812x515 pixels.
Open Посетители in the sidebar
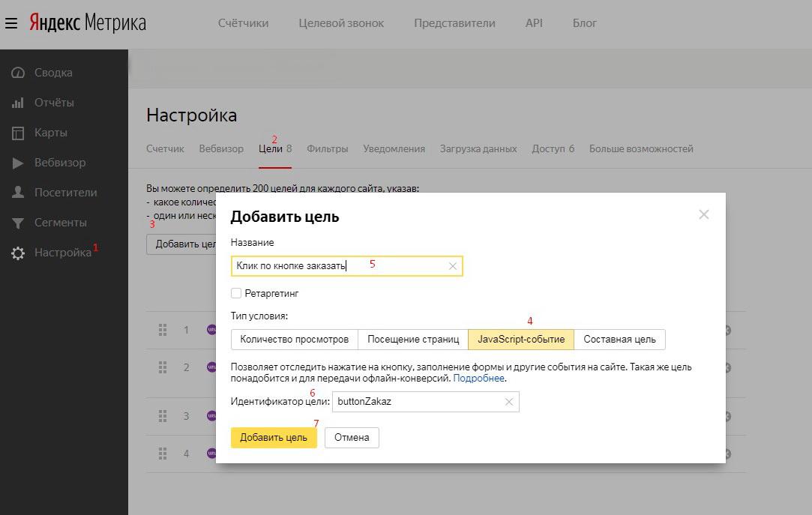point(65,193)
